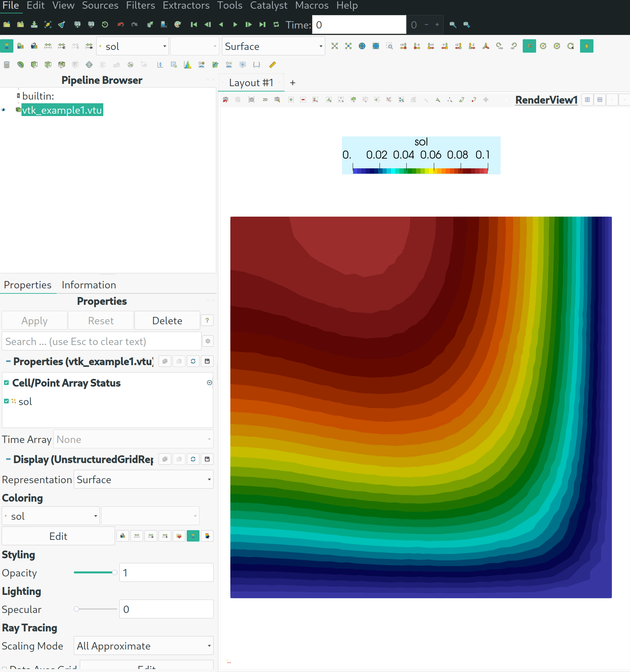Click the Capture Screenshot camera icon
Viewport: 630px width, 672px height.
pyautogui.click(x=251, y=100)
